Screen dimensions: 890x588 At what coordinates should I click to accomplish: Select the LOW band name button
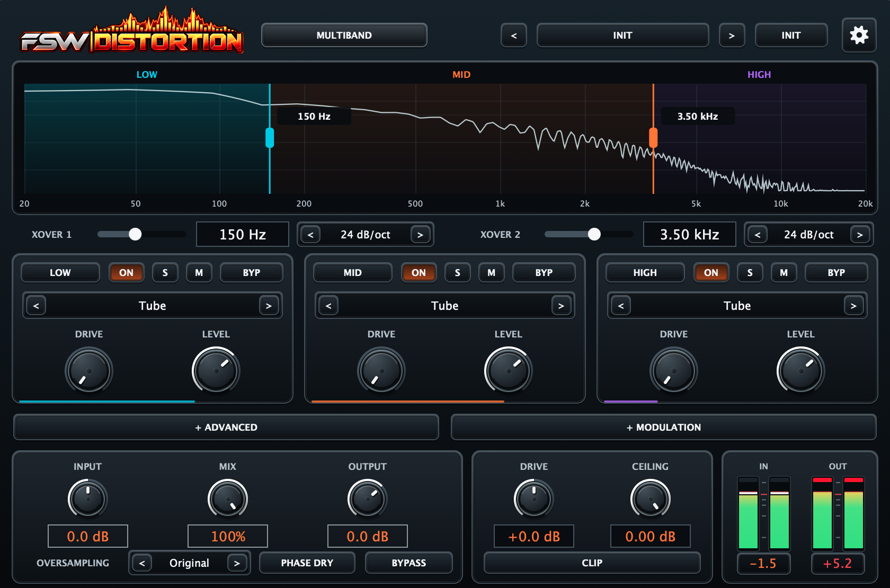(60, 272)
